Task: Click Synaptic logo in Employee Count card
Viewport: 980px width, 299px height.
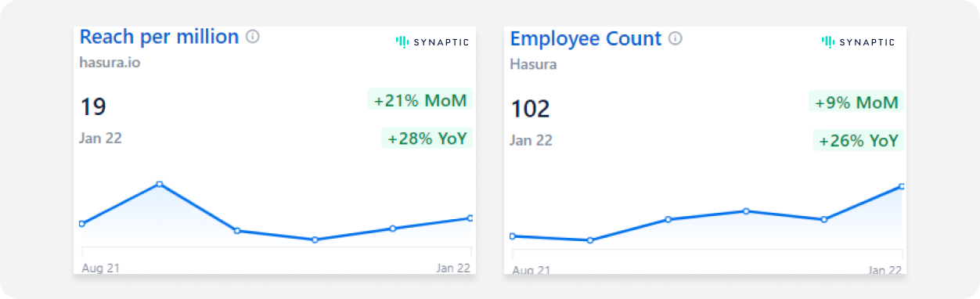Action: [858, 42]
